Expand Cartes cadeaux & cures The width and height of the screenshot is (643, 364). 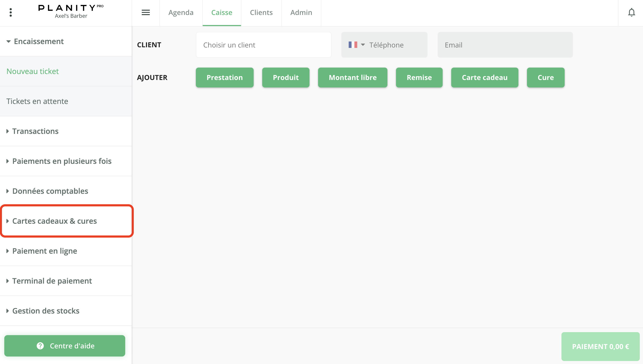click(x=54, y=221)
